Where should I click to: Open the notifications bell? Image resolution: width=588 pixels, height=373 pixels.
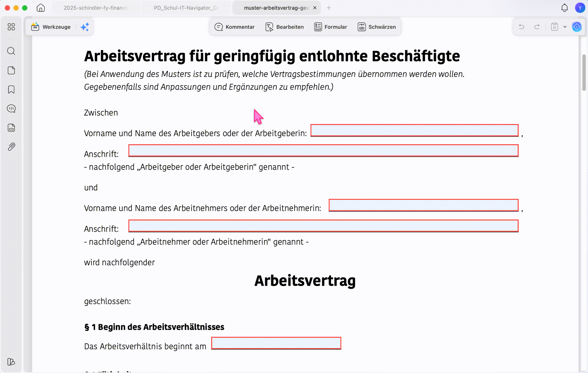(x=565, y=8)
